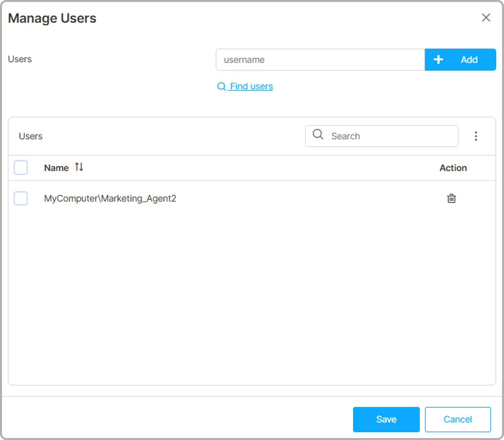Click the Action column header

point(453,168)
